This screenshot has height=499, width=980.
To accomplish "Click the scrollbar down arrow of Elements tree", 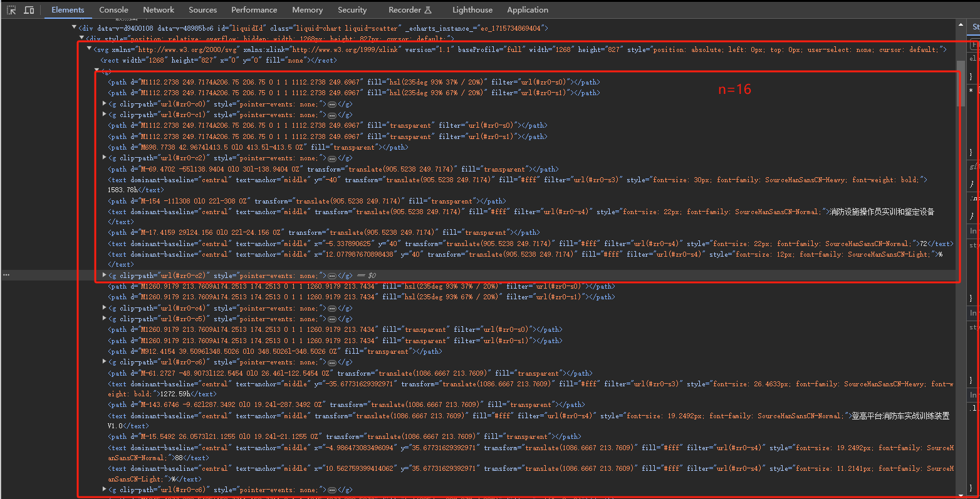I will coord(961,495).
